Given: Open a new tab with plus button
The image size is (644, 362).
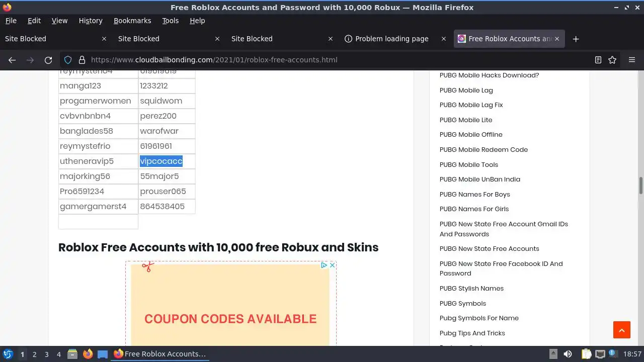Looking at the screenshot, I should tap(576, 39).
